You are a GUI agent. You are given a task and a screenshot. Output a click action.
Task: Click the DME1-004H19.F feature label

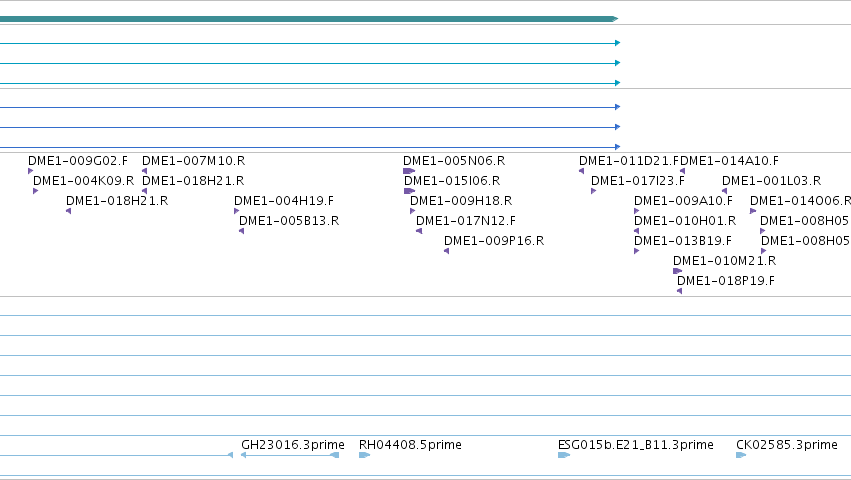[x=284, y=201]
